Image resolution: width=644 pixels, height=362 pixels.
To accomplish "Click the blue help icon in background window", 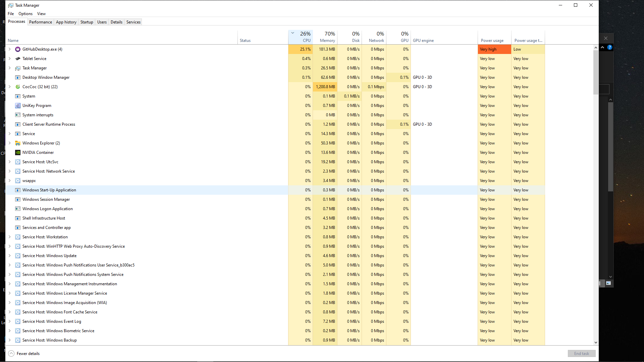I will coord(610,47).
